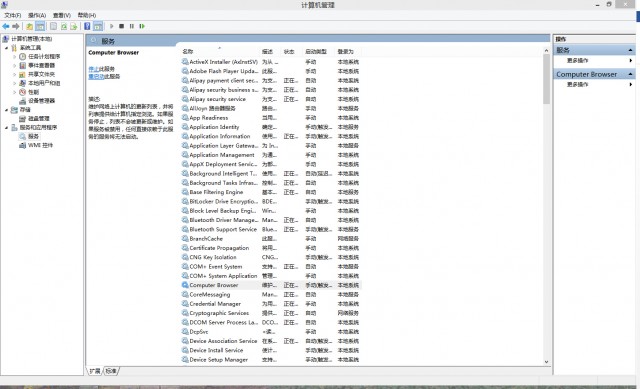Switch to the 扩展 tab at the bottom

(x=94, y=371)
